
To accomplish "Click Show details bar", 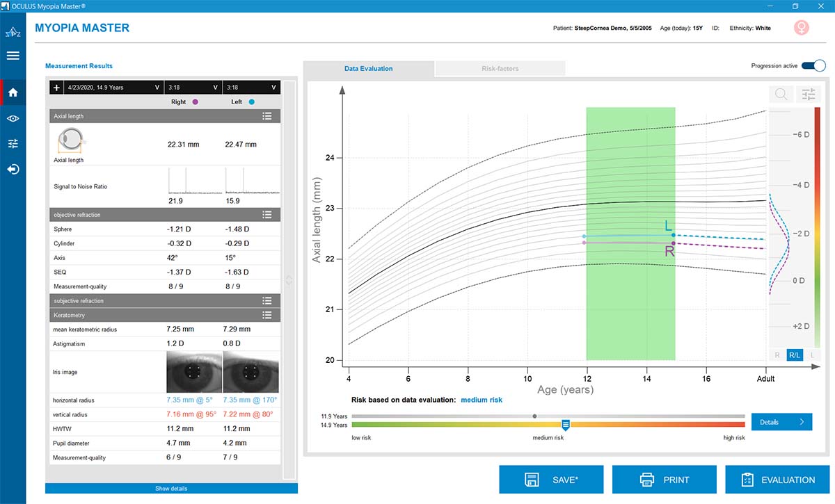I will tap(171, 489).
